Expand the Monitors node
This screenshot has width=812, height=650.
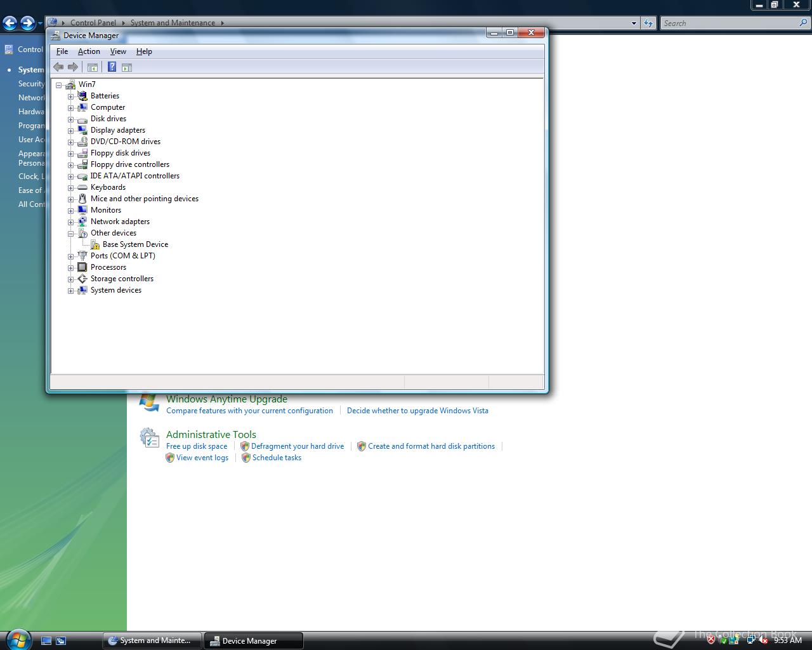71,211
